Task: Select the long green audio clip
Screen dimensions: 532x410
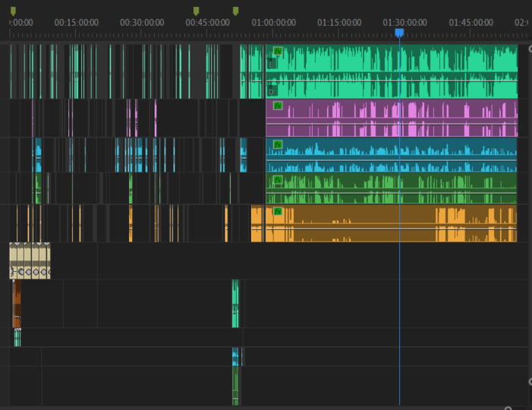Action: (x=392, y=188)
